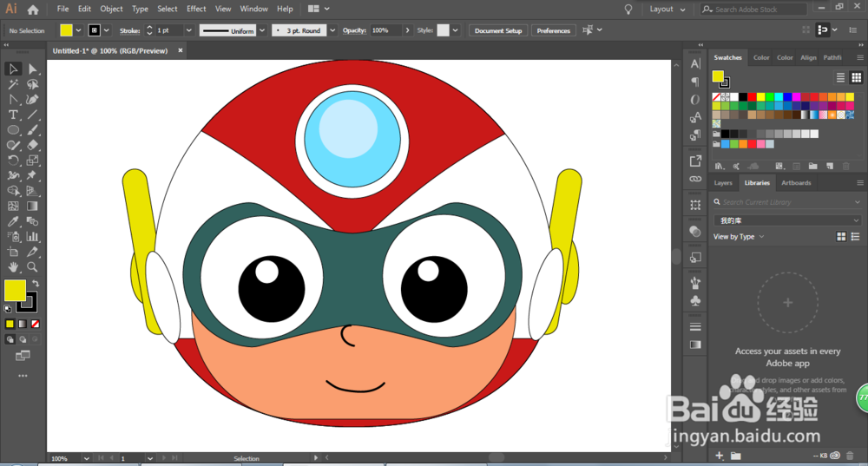The height and width of the screenshot is (466, 868).
Task: Open the Character panel icon
Action: pyautogui.click(x=695, y=63)
